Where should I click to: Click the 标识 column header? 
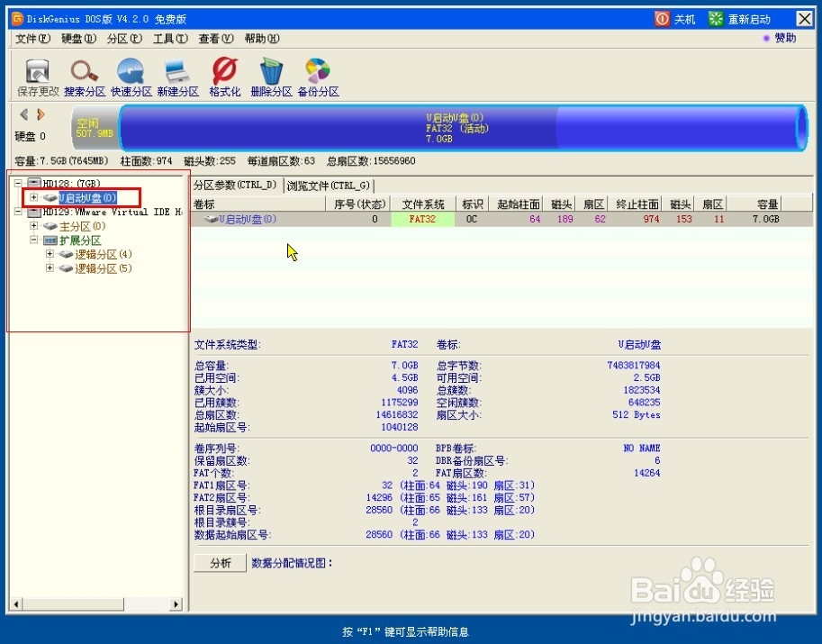click(473, 204)
